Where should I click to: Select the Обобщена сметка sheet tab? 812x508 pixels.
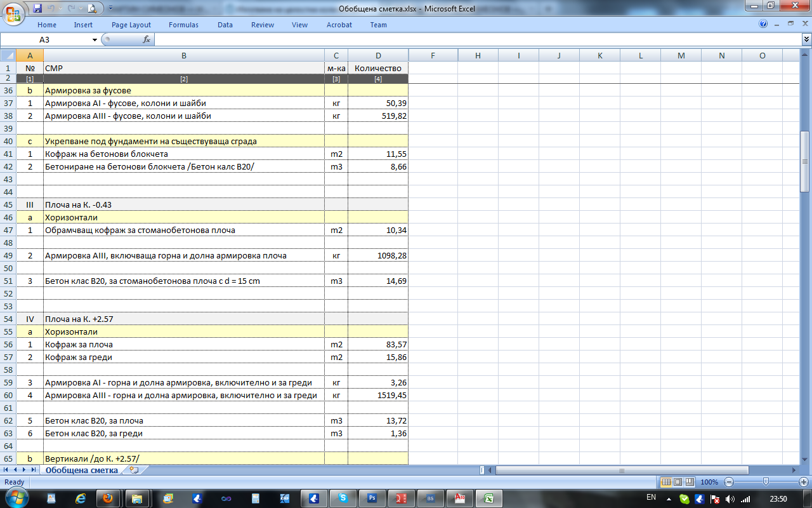[x=81, y=471]
